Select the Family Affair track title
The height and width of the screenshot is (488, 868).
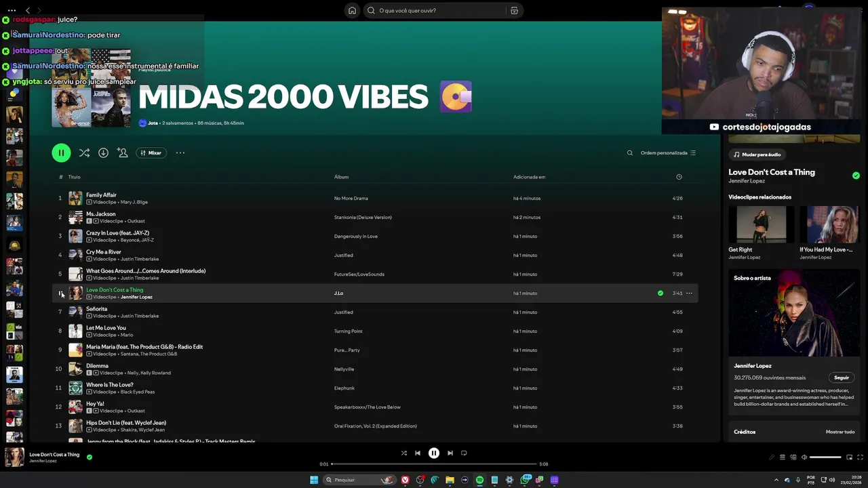(x=101, y=195)
